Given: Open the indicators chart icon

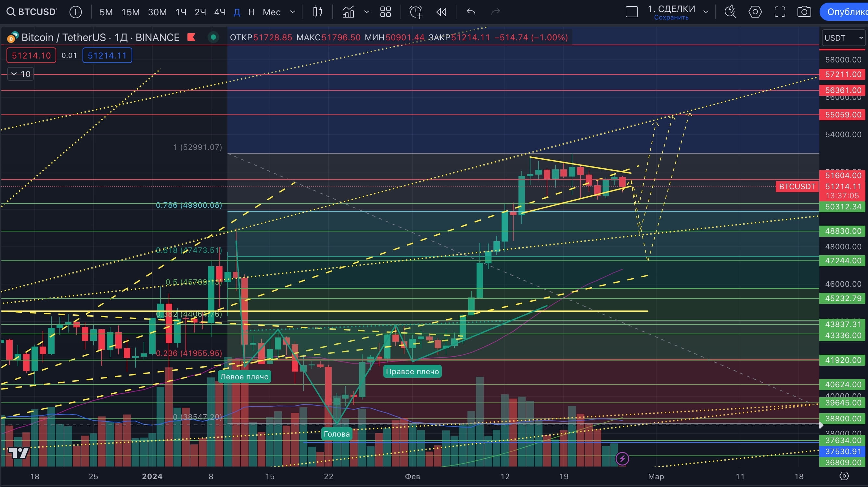Looking at the screenshot, I should pos(348,12).
